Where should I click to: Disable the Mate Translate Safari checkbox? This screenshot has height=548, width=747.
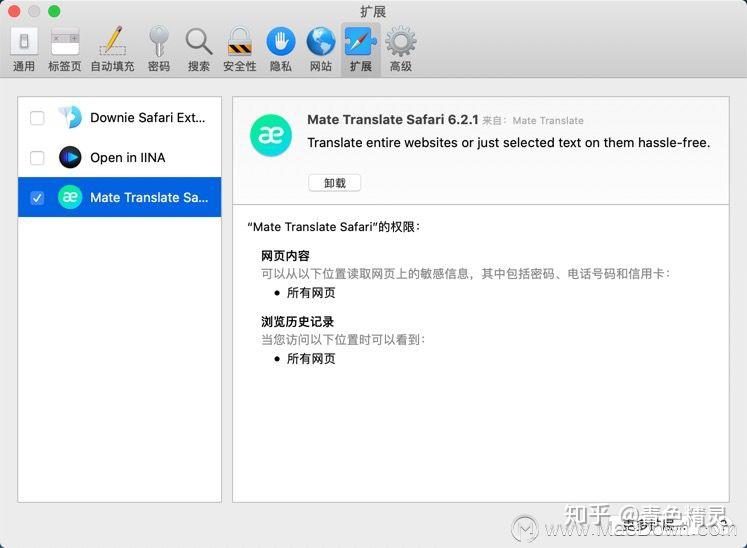click(37, 198)
